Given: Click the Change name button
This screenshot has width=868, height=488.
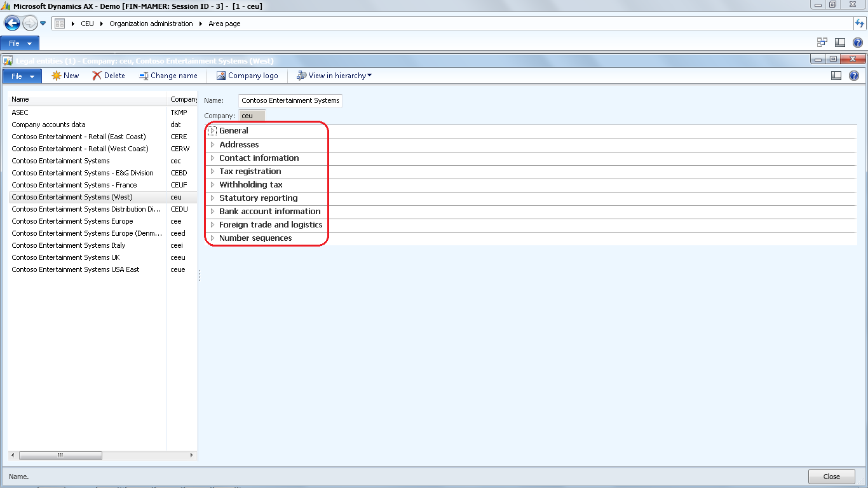Looking at the screenshot, I should click(168, 76).
